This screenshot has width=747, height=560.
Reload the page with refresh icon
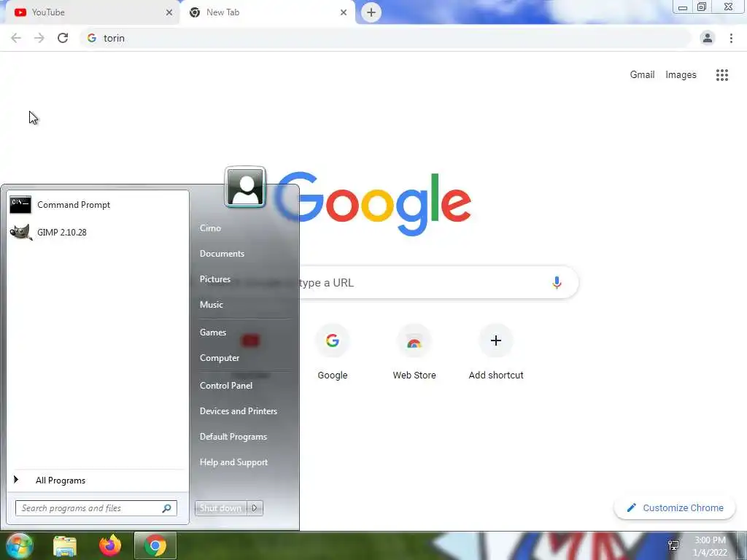click(63, 38)
